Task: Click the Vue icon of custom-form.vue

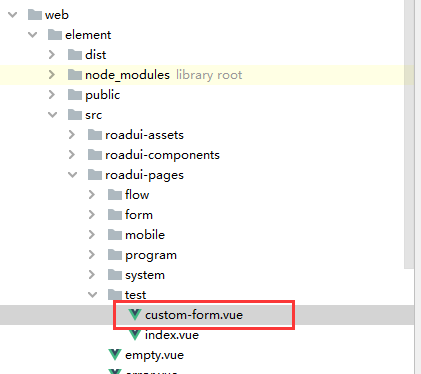Action: click(x=135, y=314)
